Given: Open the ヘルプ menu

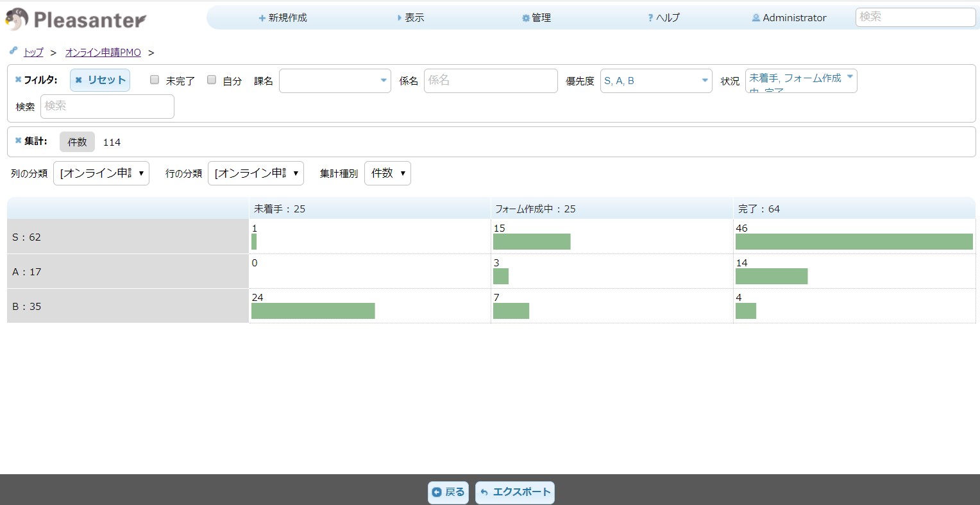Looking at the screenshot, I should tap(664, 18).
